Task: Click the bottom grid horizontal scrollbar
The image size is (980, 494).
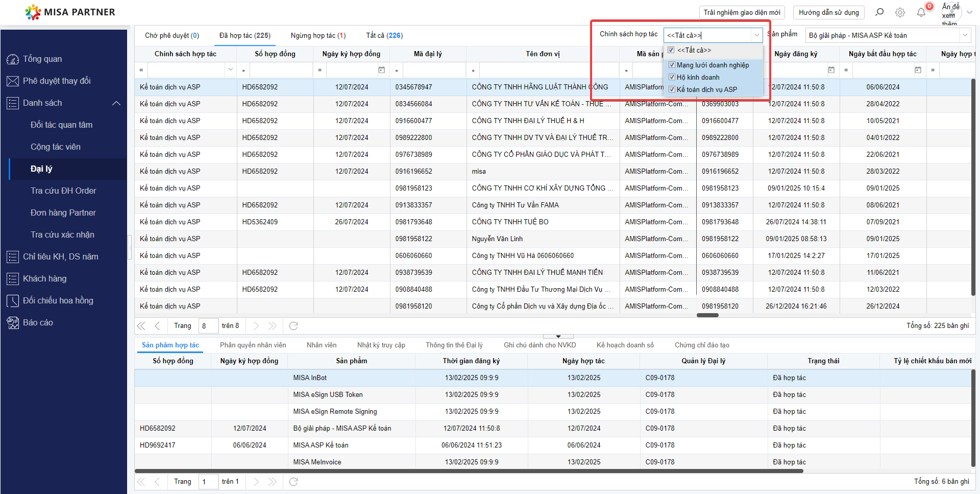Action: (x=469, y=471)
